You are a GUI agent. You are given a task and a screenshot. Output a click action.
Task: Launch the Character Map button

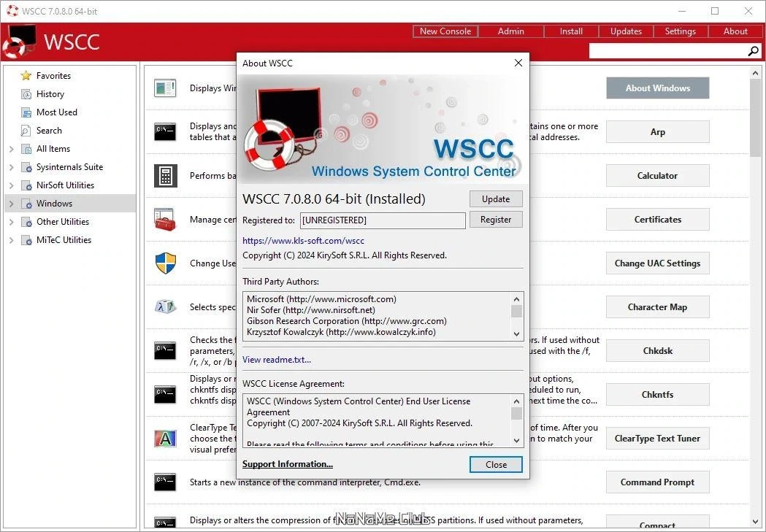[657, 307]
